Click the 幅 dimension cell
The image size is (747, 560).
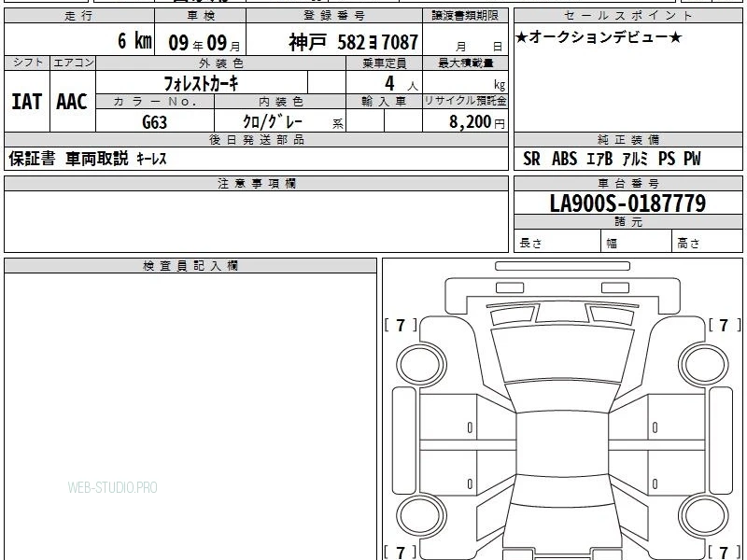(637, 241)
